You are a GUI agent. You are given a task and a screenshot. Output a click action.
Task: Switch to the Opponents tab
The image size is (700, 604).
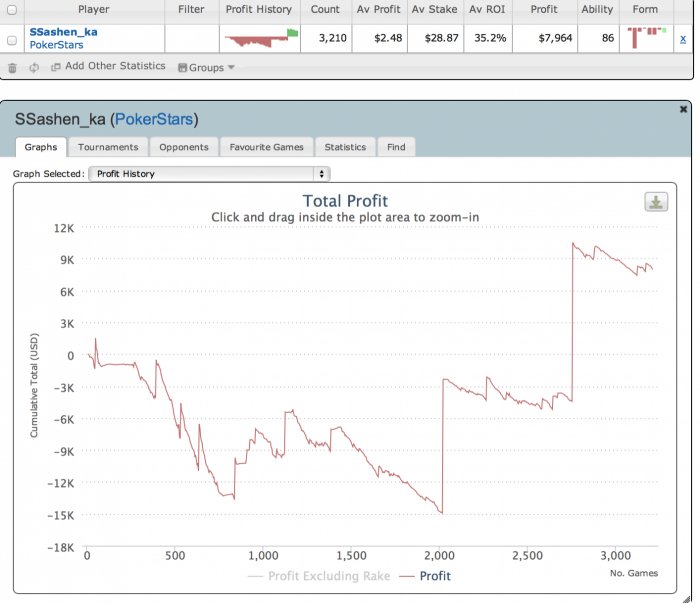[184, 147]
